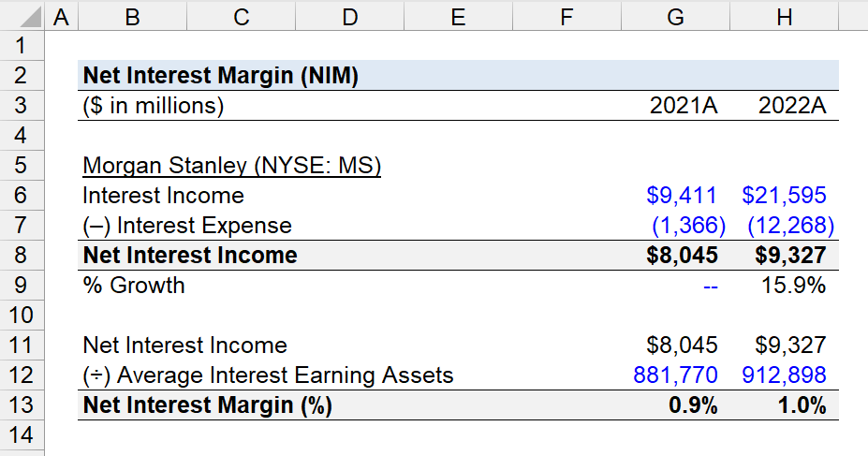Select row 2 header
This screenshot has height=456, width=868.
[x=22, y=75]
